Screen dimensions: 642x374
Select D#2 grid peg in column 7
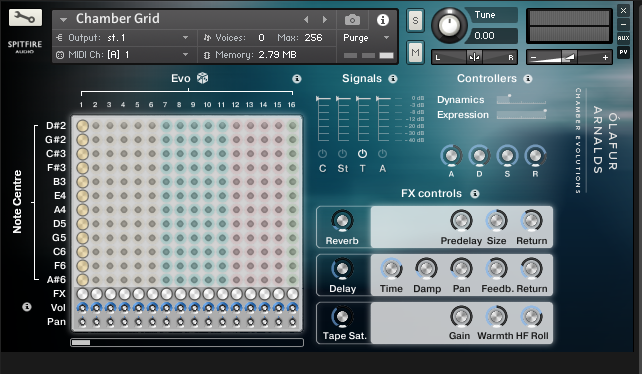point(166,126)
